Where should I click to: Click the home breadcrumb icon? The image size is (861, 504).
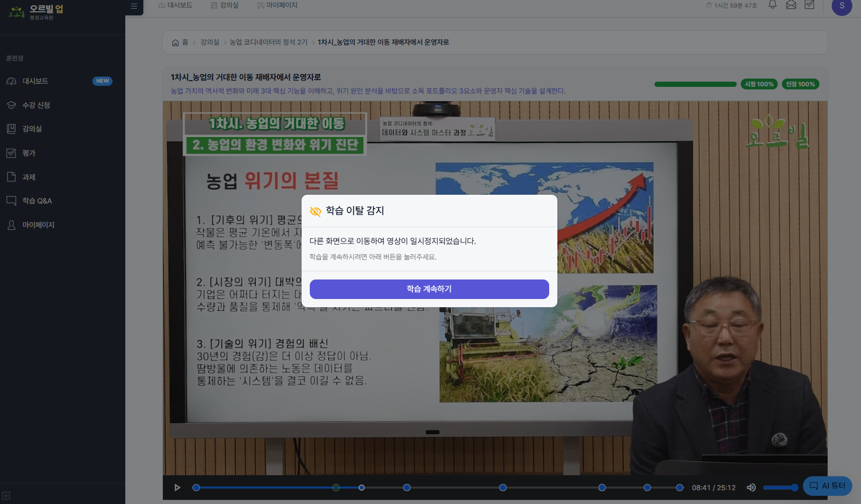(176, 43)
